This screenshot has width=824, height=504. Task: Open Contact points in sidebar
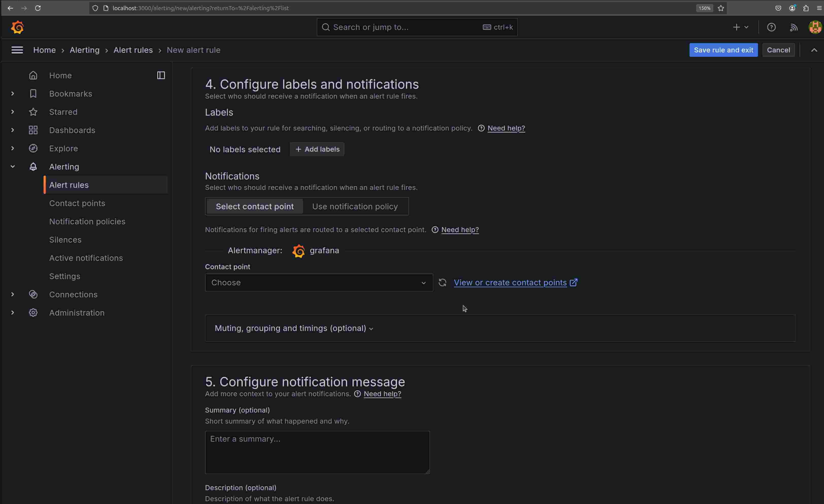tap(77, 203)
